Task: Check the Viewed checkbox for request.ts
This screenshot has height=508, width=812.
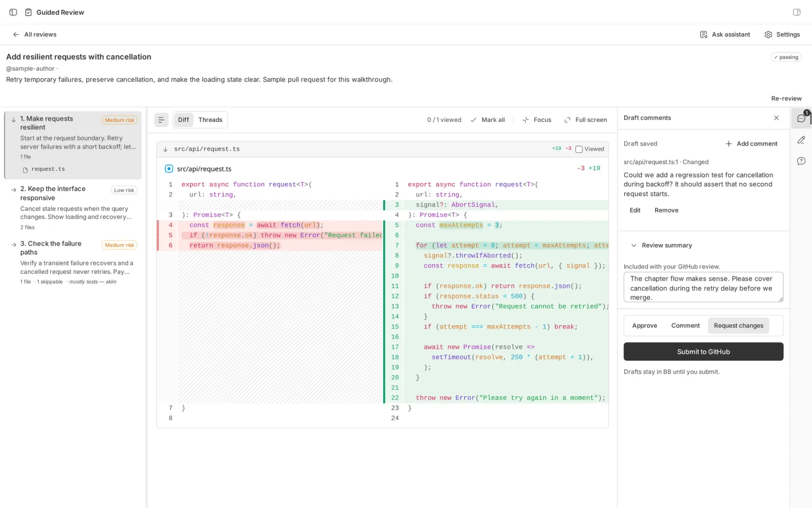Action: [579, 149]
